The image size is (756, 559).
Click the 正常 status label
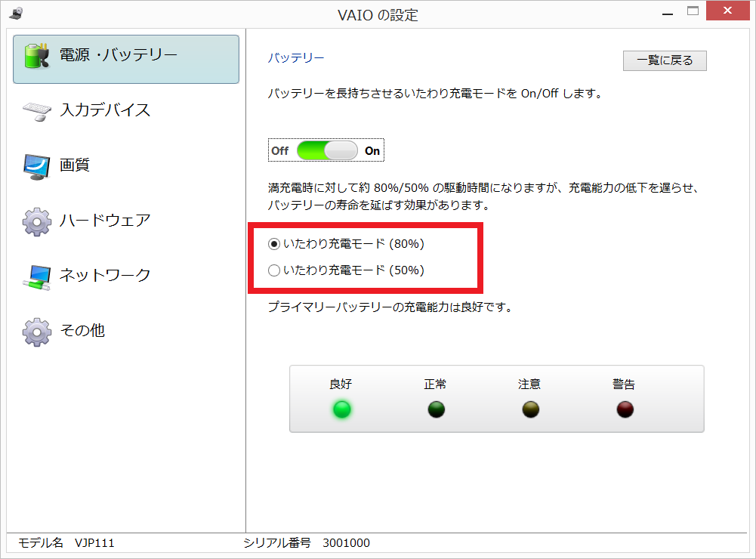tap(435, 385)
